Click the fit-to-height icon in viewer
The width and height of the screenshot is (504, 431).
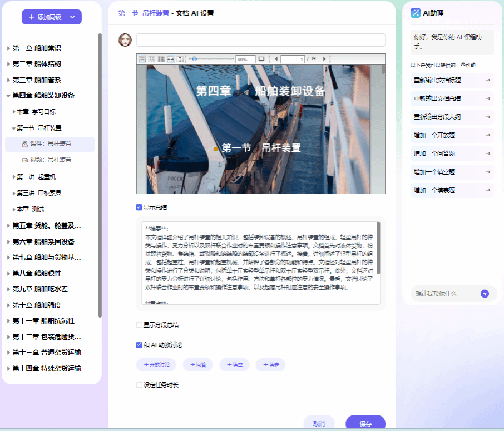pyautogui.click(x=180, y=59)
